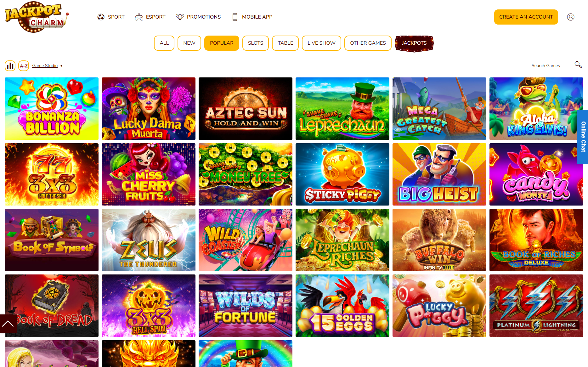Click the soccer ball Sport icon
Image resolution: width=588 pixels, height=367 pixels.
point(101,17)
